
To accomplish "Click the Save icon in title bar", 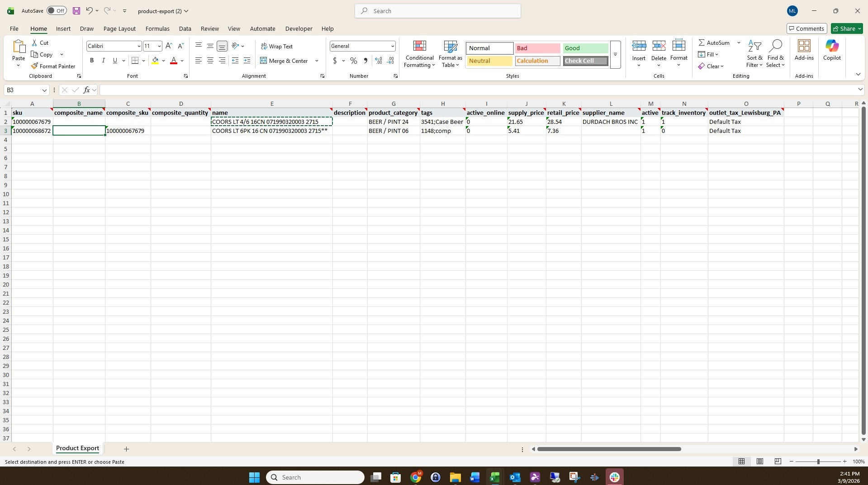I will point(76,11).
